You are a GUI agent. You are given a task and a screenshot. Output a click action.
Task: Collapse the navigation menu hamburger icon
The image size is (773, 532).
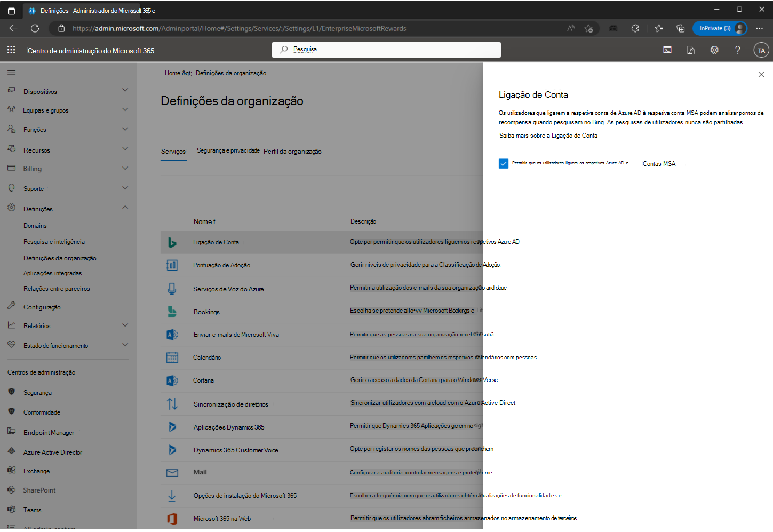tap(12, 73)
